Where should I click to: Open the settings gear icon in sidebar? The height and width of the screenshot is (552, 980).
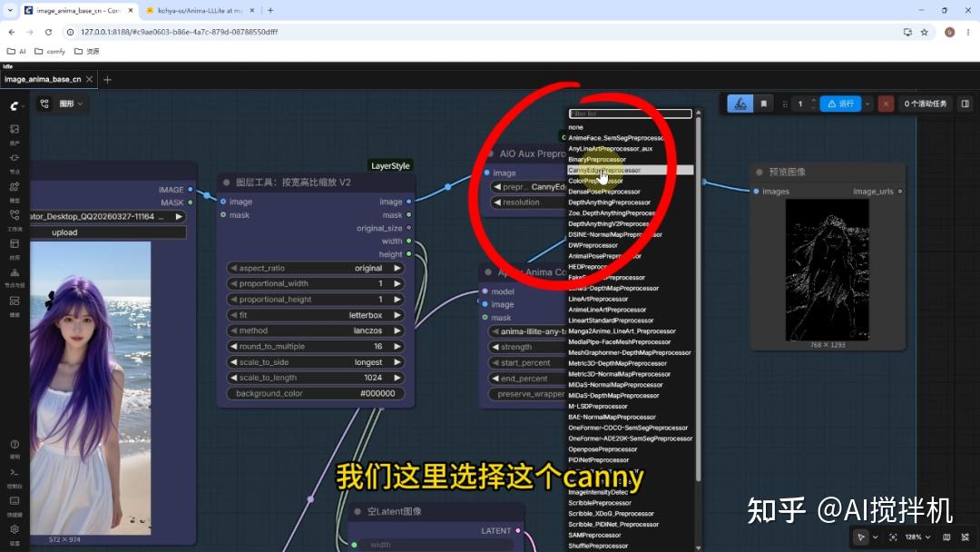[15, 529]
